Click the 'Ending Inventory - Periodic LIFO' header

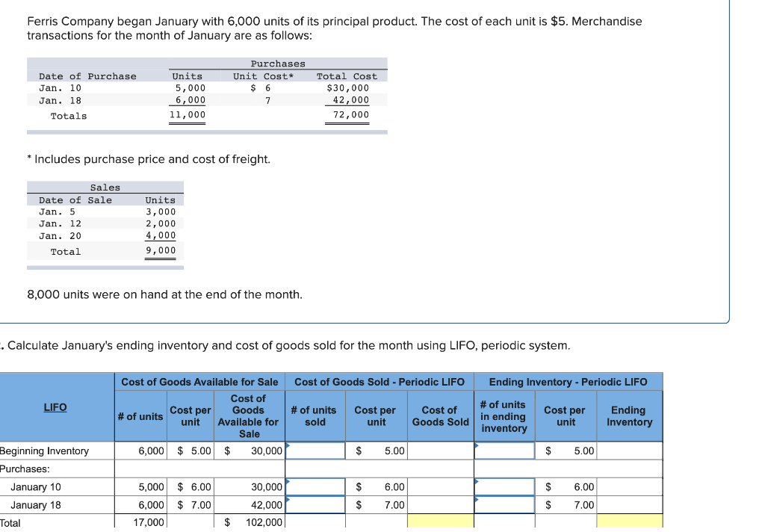pyautogui.click(x=569, y=382)
